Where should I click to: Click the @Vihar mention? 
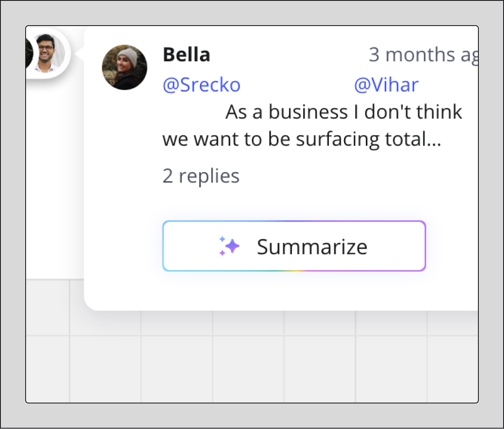click(x=386, y=85)
